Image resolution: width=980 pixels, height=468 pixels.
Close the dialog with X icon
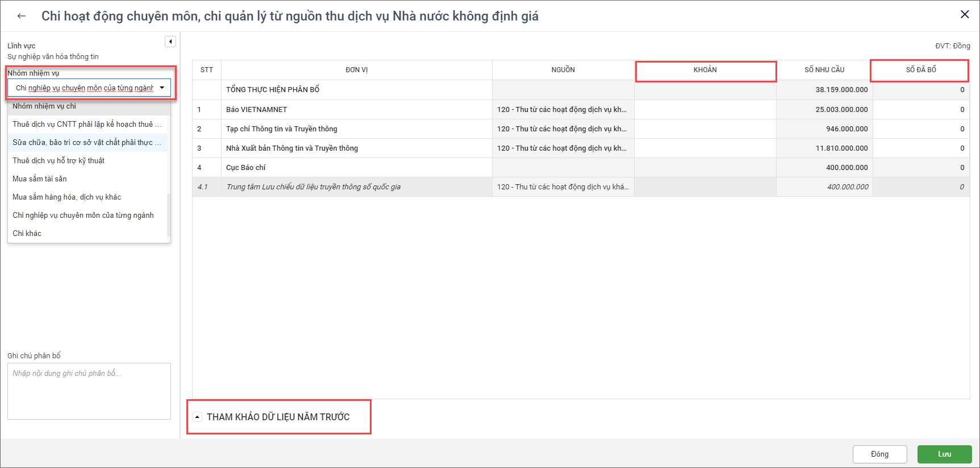pyautogui.click(x=964, y=15)
